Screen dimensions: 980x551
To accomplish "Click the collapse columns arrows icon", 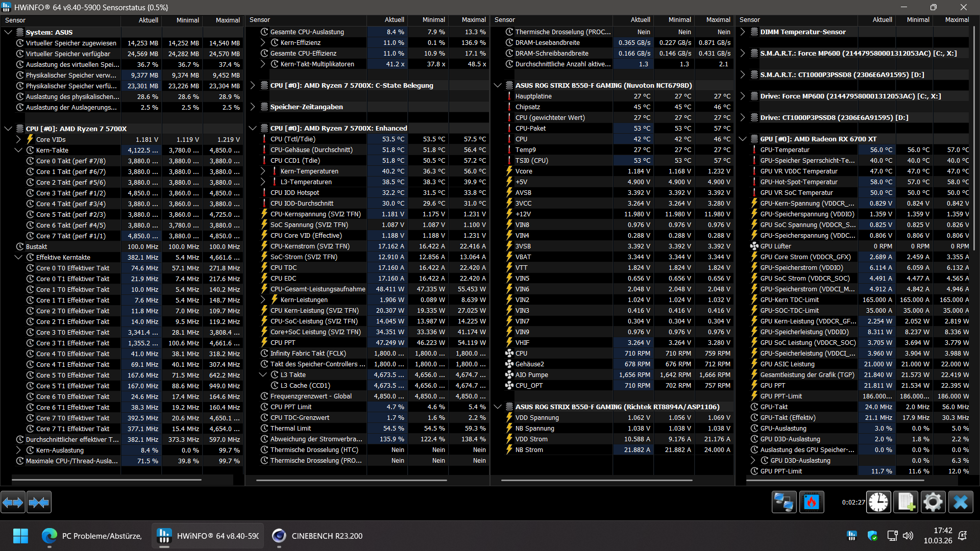I will pyautogui.click(x=39, y=503).
